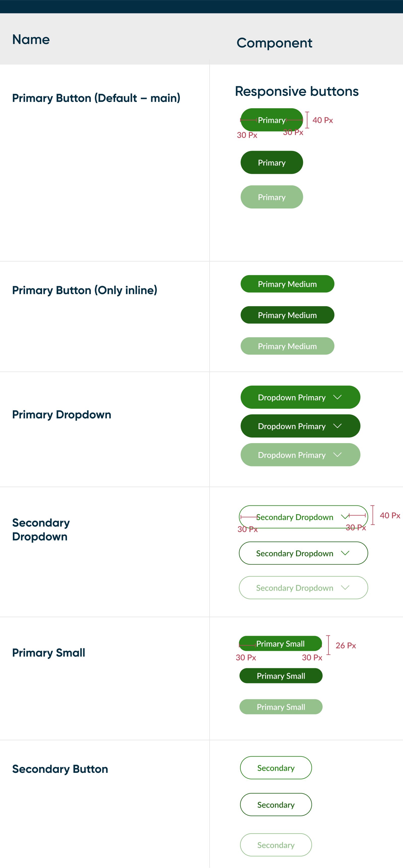Expand the dark green Dropdown Primary
Screen dimensions: 403x868
click(x=292, y=426)
